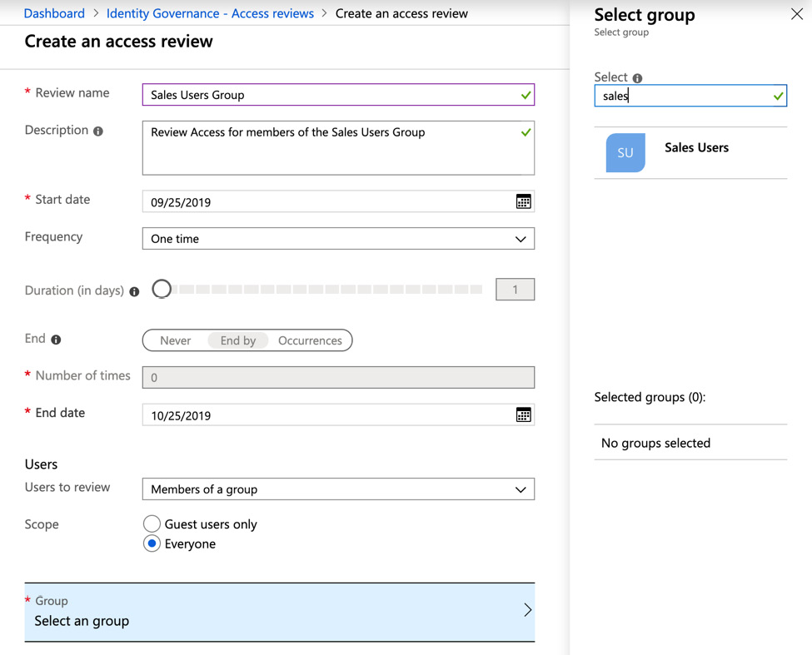
Task: Click the SU avatar for Sales Users
Action: [x=625, y=152]
